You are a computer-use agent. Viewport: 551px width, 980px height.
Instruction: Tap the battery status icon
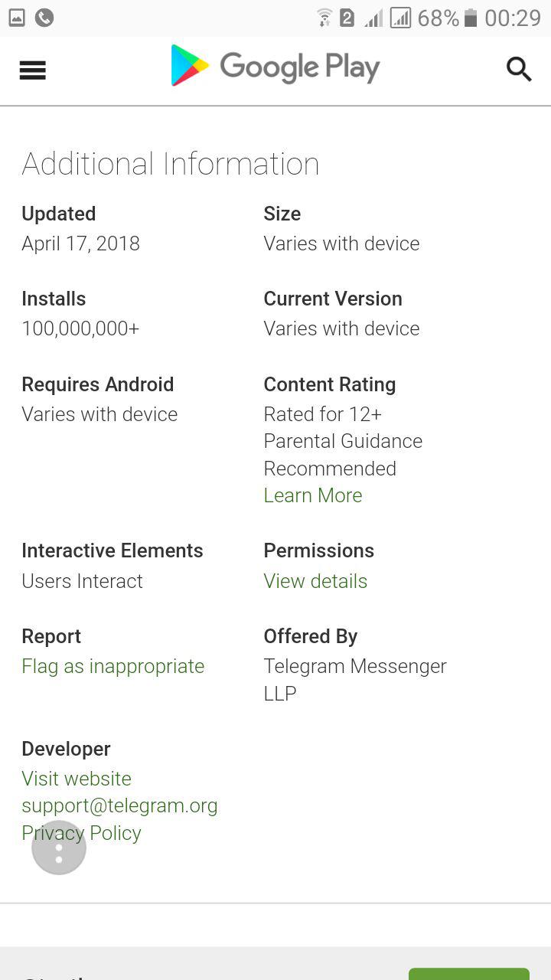click(471, 18)
